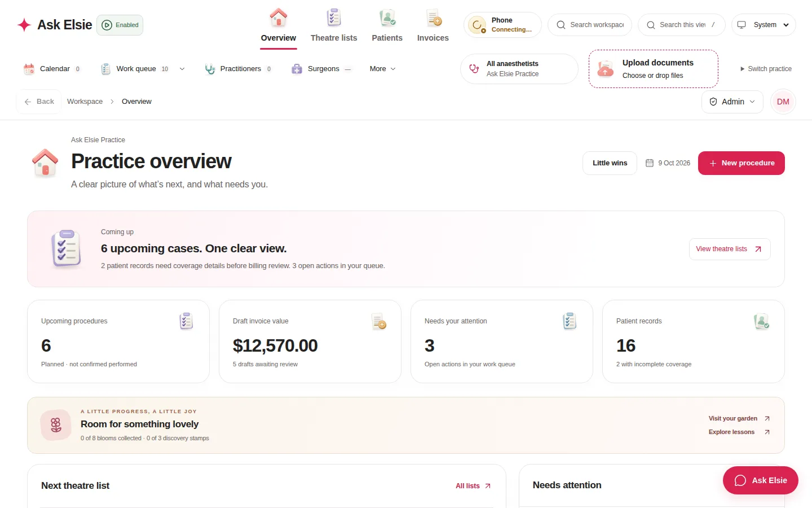Viewport: 812px width, 508px height.
Task: Go to the Patients tab
Action: coord(387,26)
